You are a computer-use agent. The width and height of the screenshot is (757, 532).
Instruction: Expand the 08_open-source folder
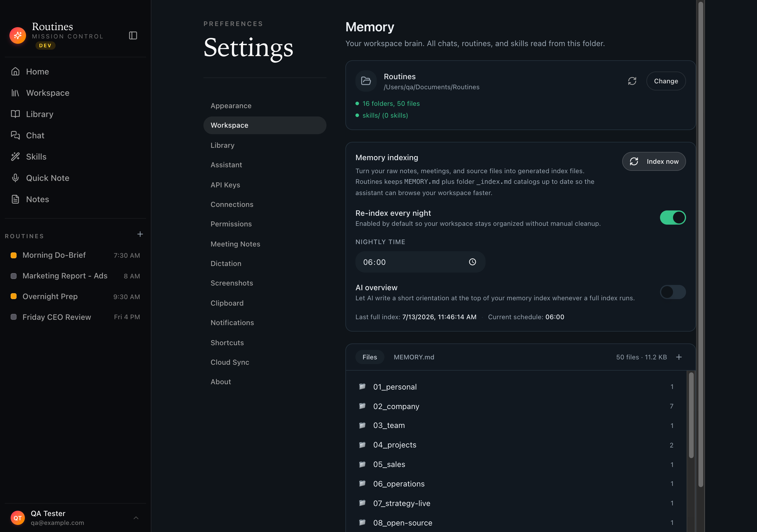click(516, 523)
